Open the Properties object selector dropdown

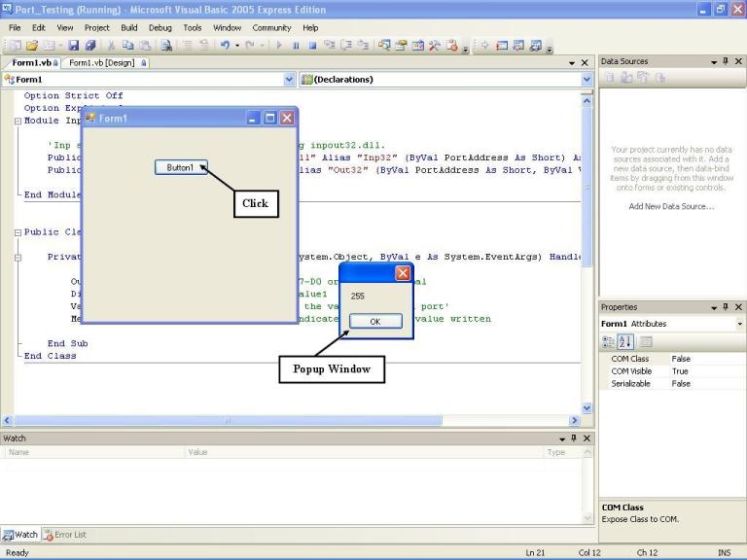coord(739,324)
